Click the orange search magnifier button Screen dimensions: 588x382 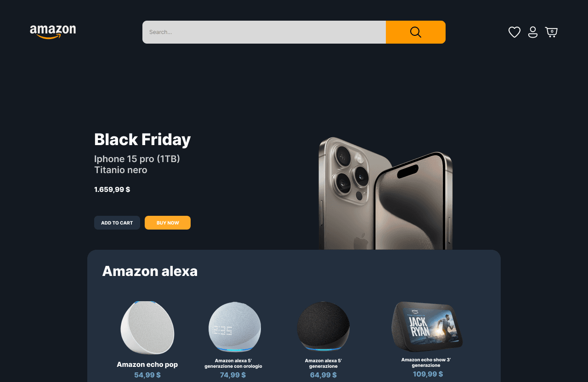[416, 32]
